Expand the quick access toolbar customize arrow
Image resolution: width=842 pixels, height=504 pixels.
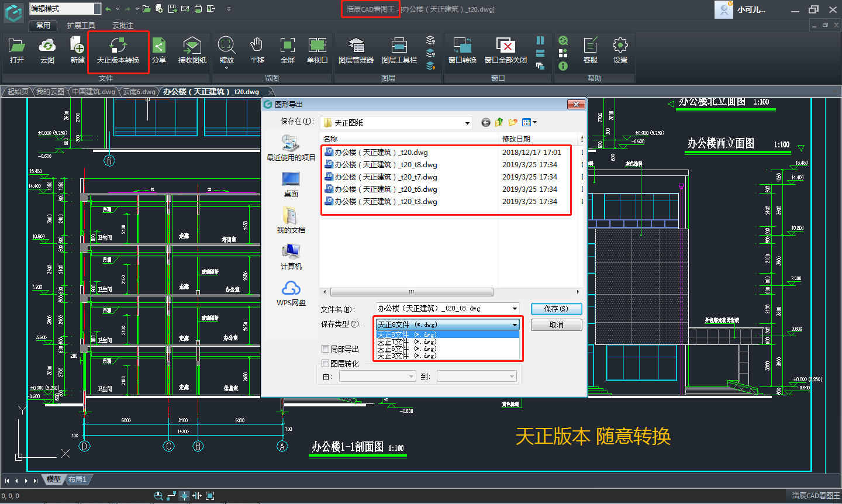(229, 9)
